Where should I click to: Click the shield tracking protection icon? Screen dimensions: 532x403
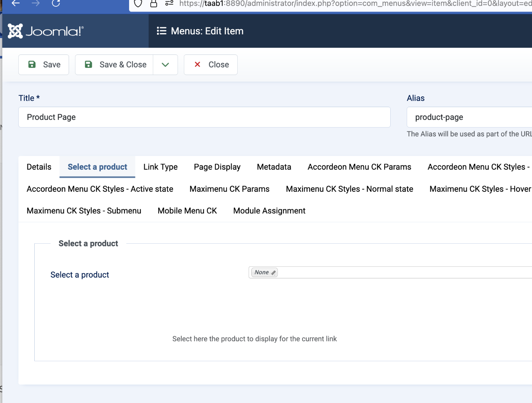click(x=138, y=4)
